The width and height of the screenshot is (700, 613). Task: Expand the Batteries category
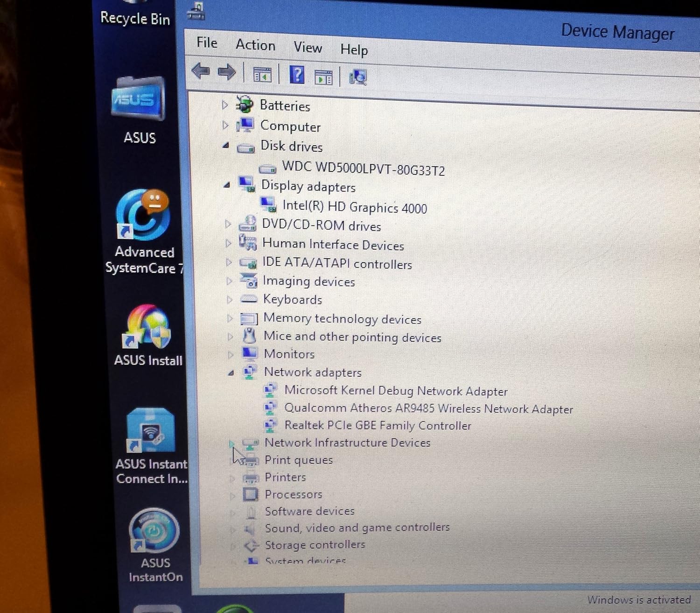225,105
